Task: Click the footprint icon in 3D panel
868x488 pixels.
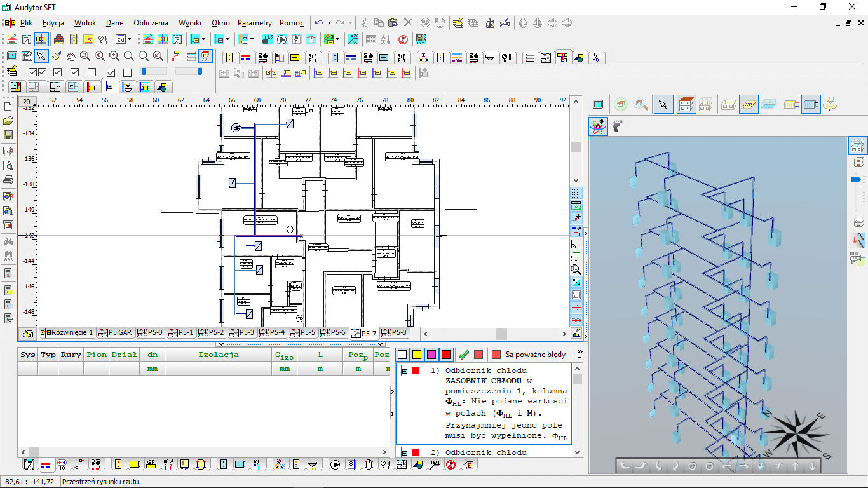Action: pyautogui.click(x=617, y=126)
